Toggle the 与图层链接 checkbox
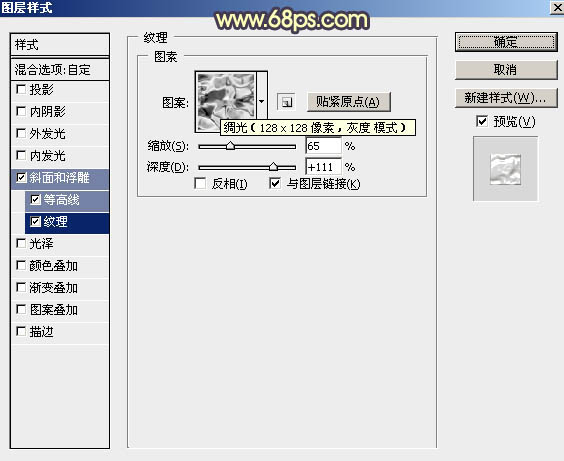This screenshot has width=564, height=461. point(275,184)
